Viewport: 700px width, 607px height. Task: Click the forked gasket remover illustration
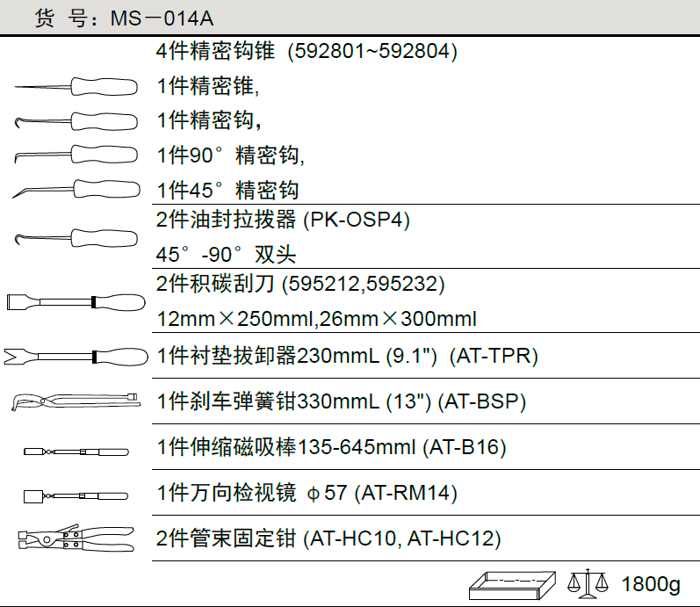pyautogui.click(x=76, y=356)
